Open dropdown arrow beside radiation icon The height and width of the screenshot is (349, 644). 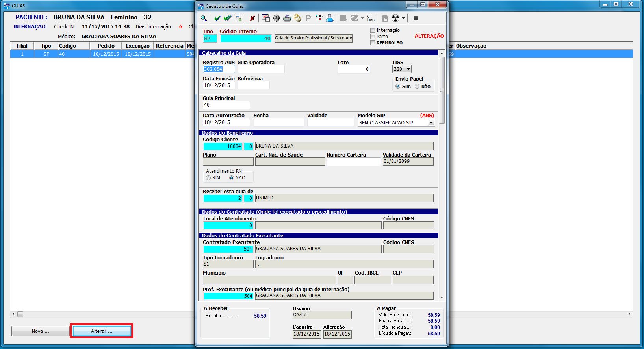[403, 18]
